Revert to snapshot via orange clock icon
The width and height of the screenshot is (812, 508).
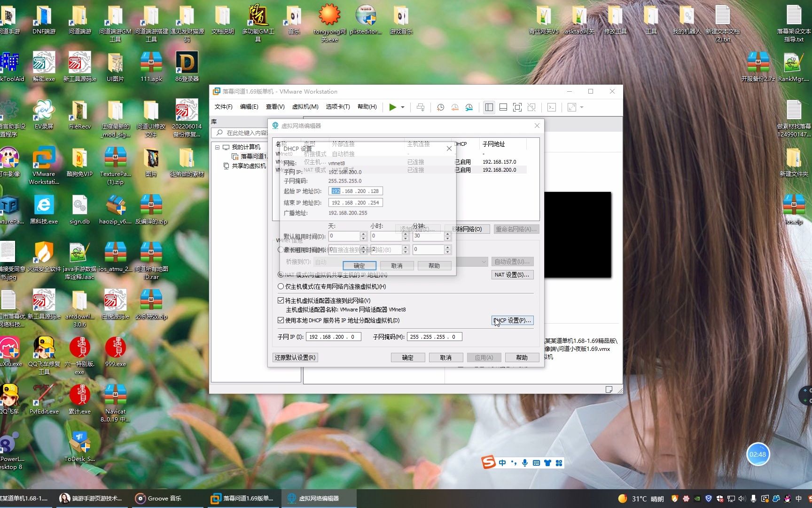point(455,107)
